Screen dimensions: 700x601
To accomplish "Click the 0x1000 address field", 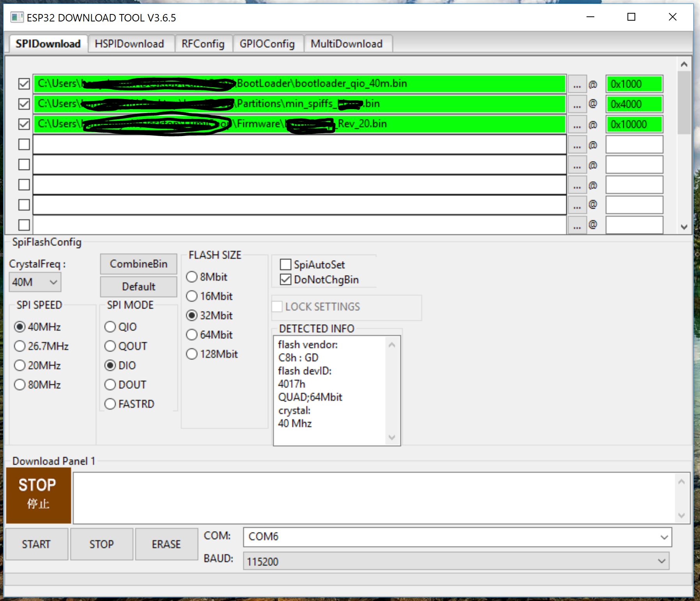I will pos(634,84).
